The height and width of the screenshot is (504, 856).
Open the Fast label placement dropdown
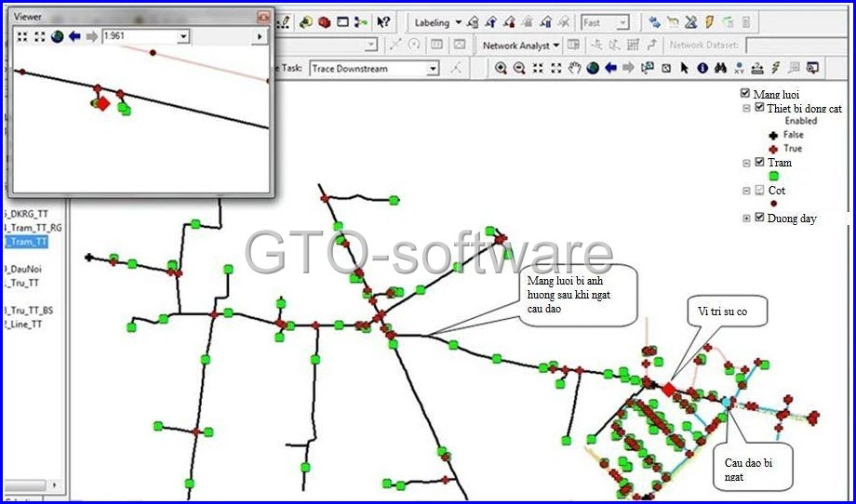click(622, 23)
